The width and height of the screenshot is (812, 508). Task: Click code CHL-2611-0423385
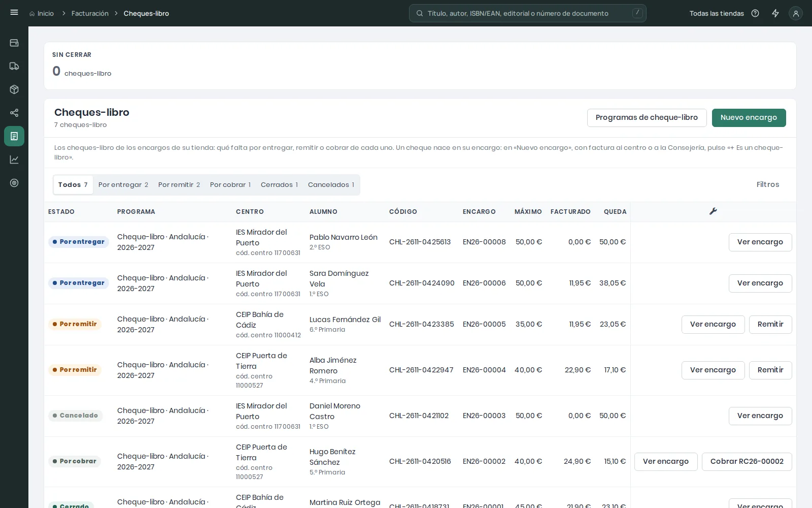point(421,324)
